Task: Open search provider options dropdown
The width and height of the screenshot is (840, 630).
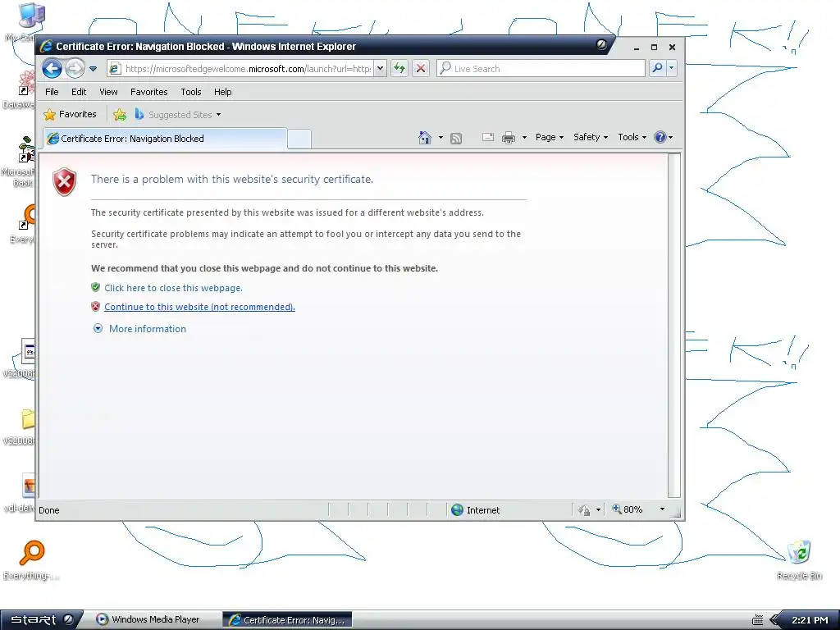Action: click(671, 69)
